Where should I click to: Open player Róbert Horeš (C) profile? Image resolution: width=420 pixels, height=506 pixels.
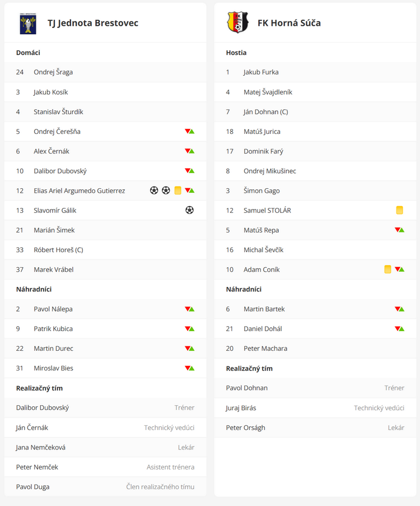tap(58, 250)
